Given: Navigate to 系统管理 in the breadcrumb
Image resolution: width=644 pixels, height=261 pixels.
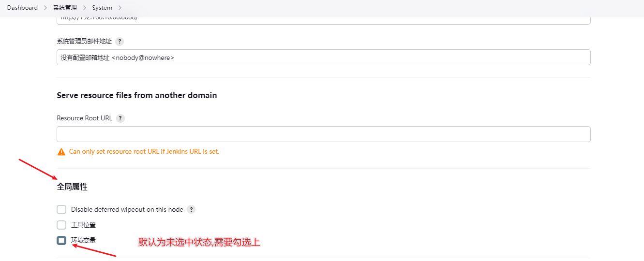Looking at the screenshot, I should click(x=65, y=8).
